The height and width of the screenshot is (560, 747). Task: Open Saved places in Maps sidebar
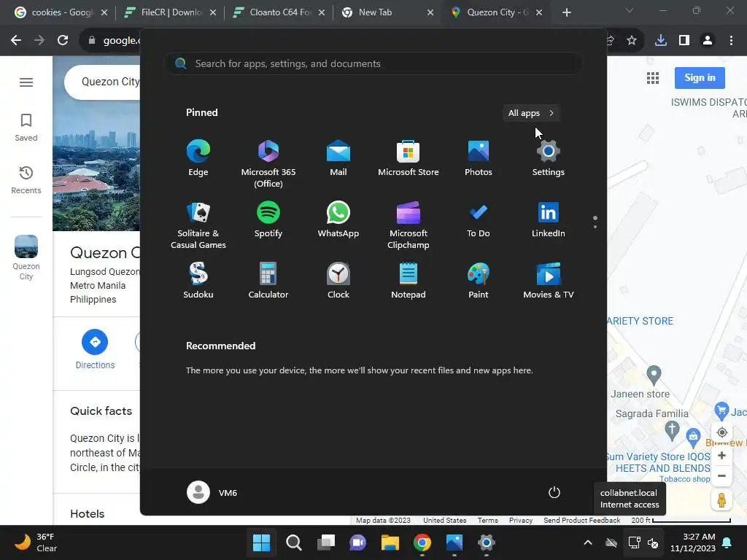click(x=26, y=128)
